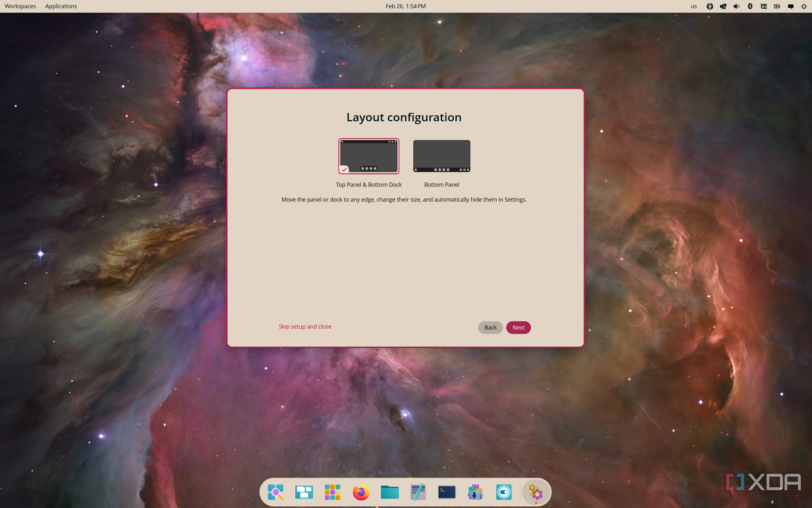Click the initial setup gears dock icon
This screenshot has width=812, height=508.
536,492
